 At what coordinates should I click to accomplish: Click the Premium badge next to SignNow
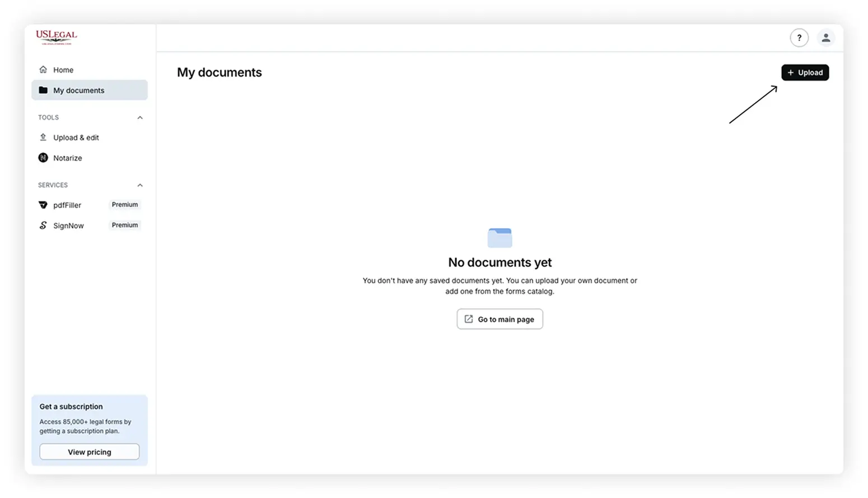(124, 225)
